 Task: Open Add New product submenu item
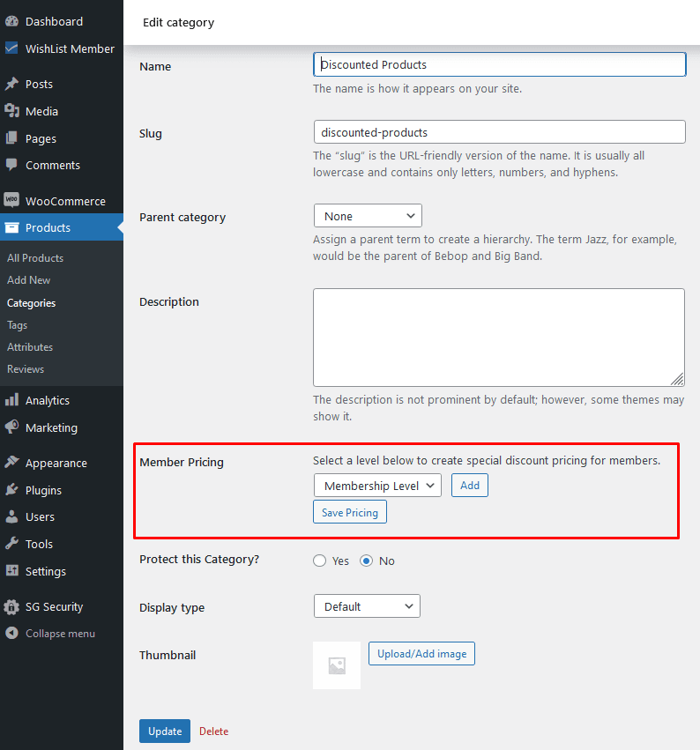pyautogui.click(x=29, y=279)
